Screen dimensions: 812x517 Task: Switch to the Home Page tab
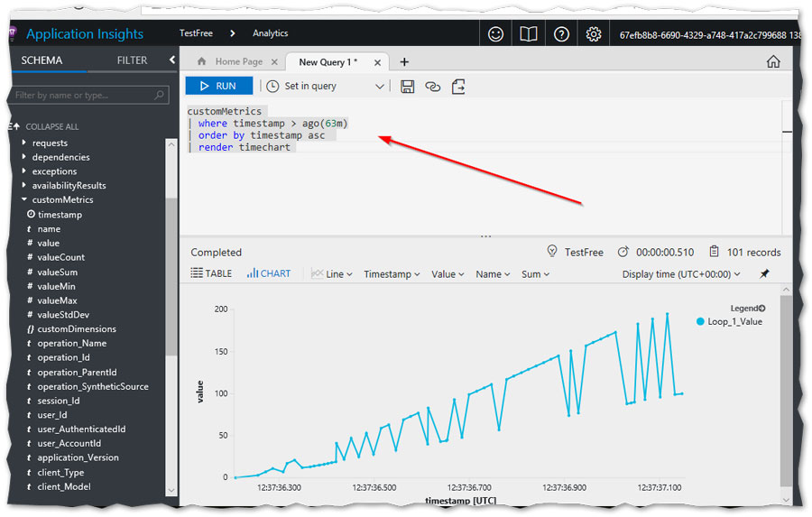[x=231, y=61]
